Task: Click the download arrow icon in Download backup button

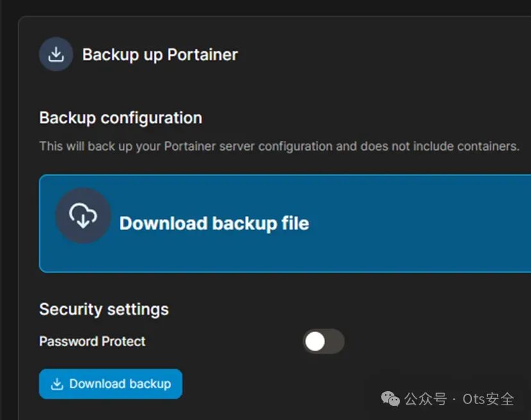Action: [57, 384]
